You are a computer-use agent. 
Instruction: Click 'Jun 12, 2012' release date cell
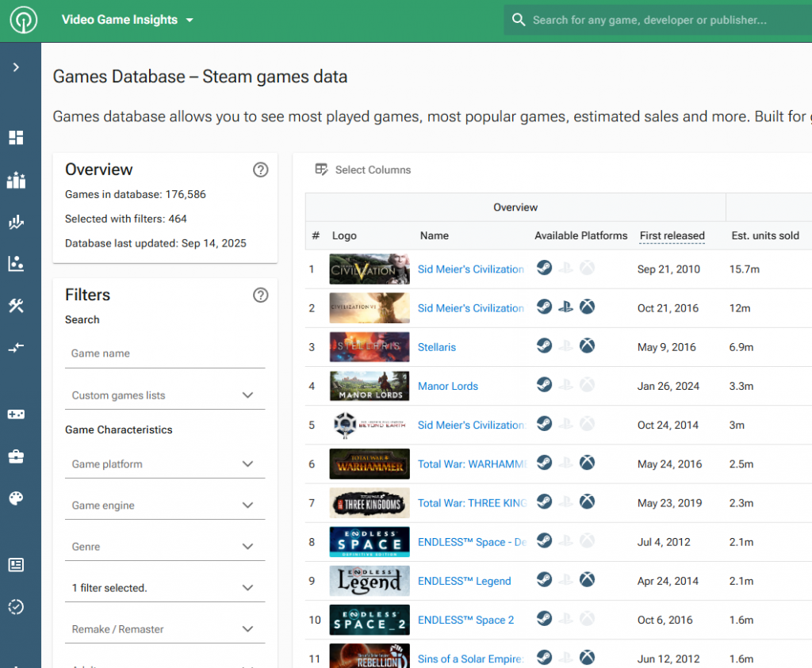pyautogui.click(x=668, y=659)
